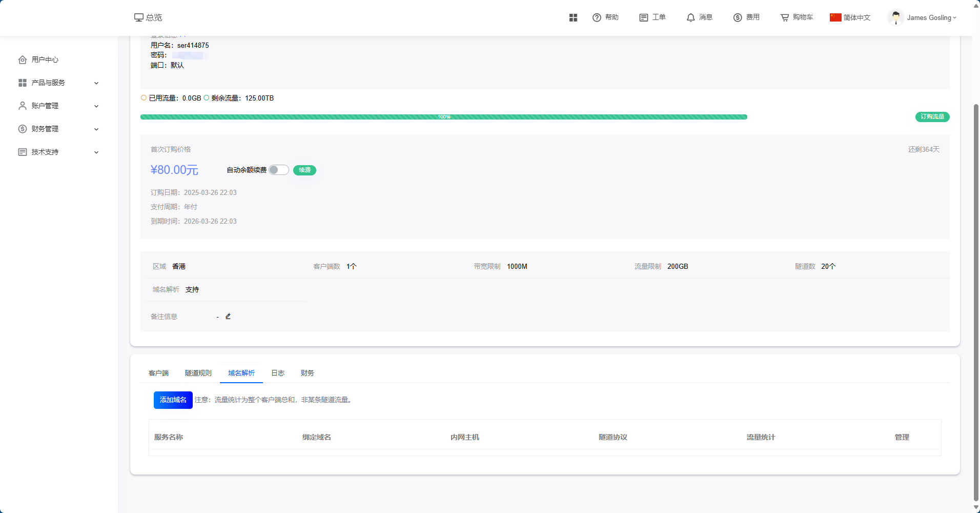Click the 帮助 help link text
Screen dimensions: 980x513
(612, 17)
